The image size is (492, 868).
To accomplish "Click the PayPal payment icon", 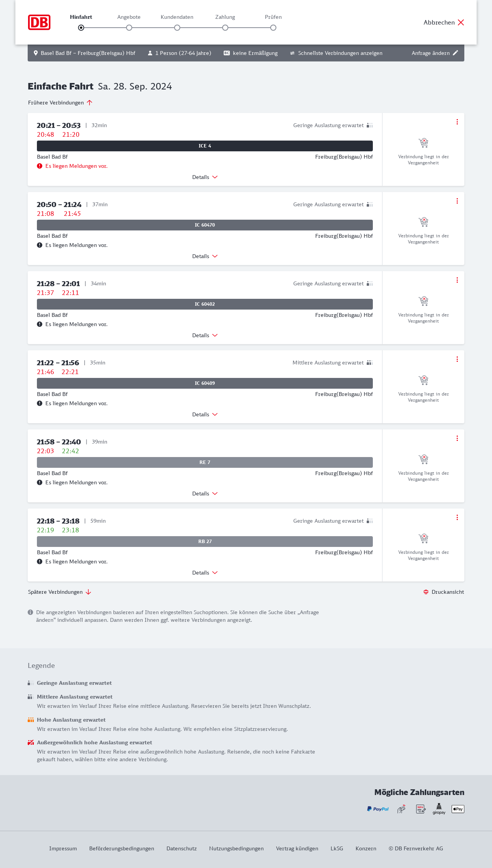I will [378, 809].
